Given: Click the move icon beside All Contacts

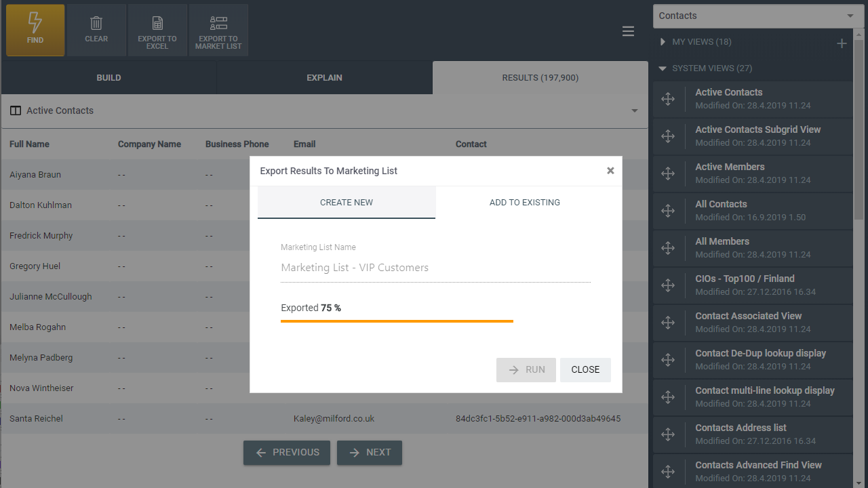Looking at the screenshot, I should point(668,211).
